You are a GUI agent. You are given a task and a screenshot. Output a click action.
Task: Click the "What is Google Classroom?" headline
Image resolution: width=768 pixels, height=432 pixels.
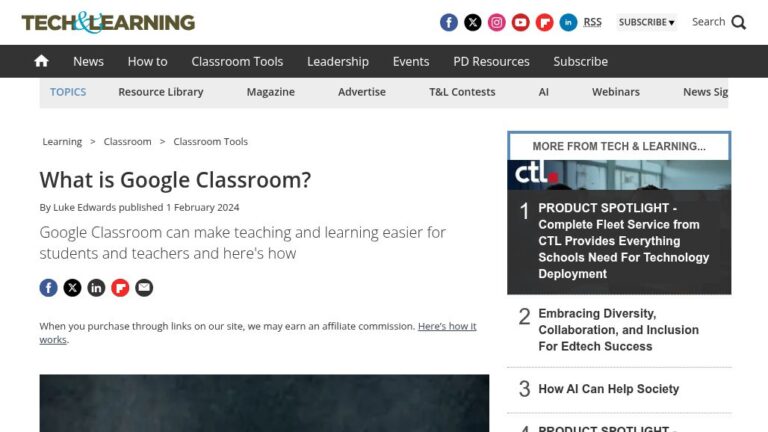point(175,180)
